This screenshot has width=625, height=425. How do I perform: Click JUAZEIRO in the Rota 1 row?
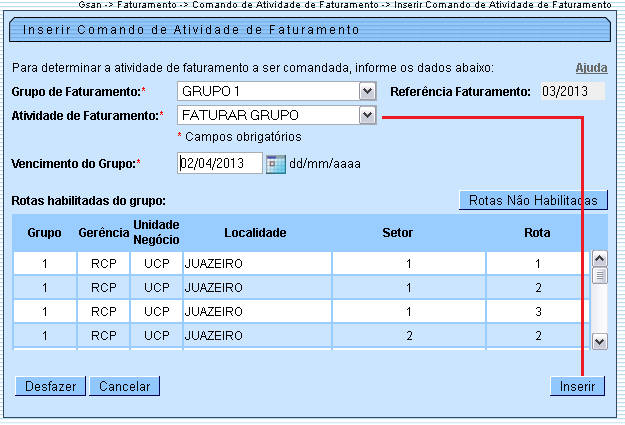coord(213,264)
